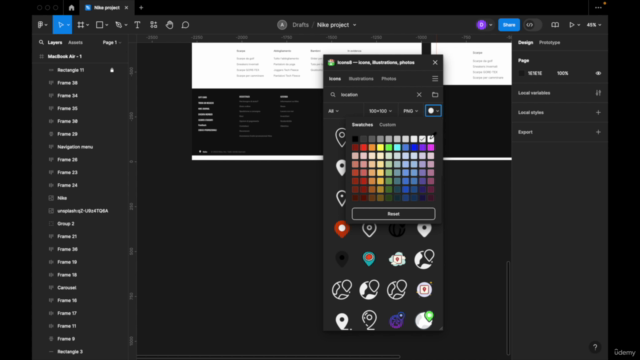Pick the magenta swatch
The image size is (640, 360).
pos(431,147)
